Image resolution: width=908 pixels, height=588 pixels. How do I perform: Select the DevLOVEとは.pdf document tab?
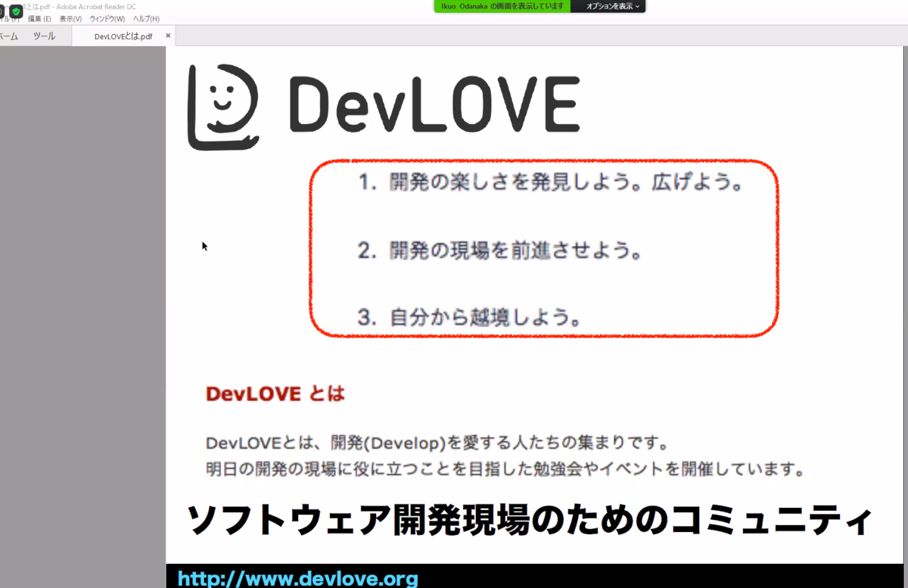click(x=123, y=36)
